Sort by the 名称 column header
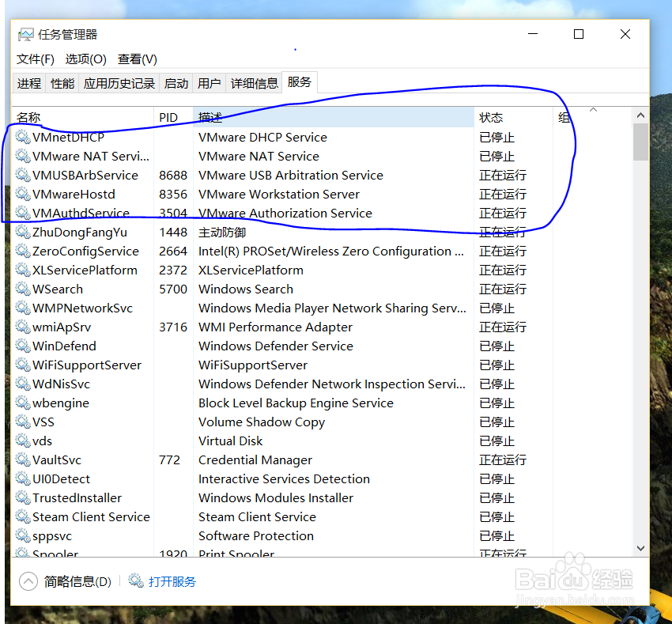 click(x=83, y=117)
